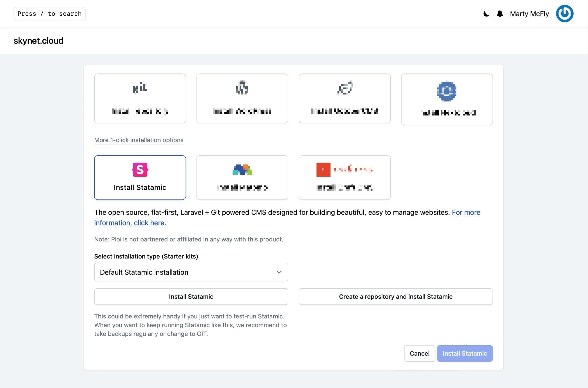
Task: Click the Install Statamic button
Action: [x=465, y=353]
